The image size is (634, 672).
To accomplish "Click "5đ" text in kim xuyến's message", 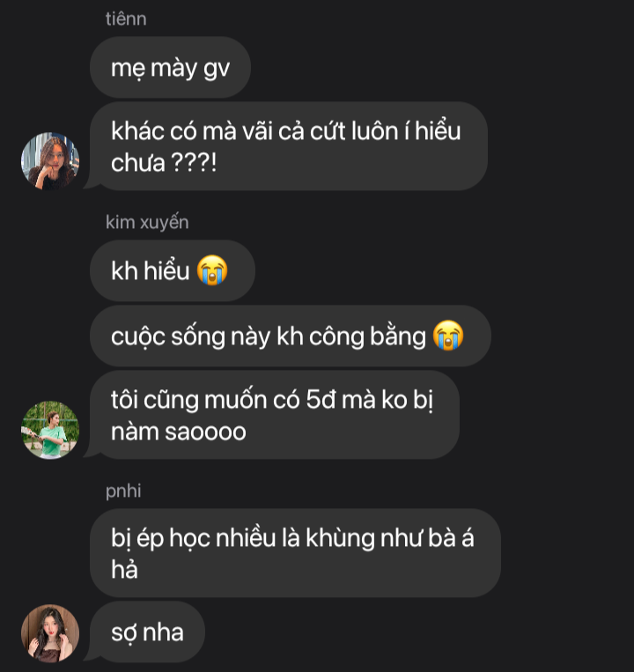I will (x=321, y=400).
